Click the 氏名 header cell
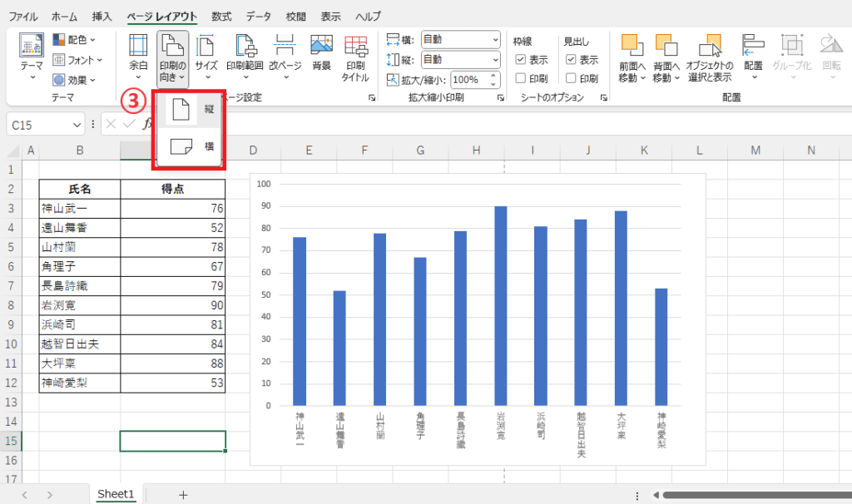Viewport: 852px width, 504px height. [80, 190]
